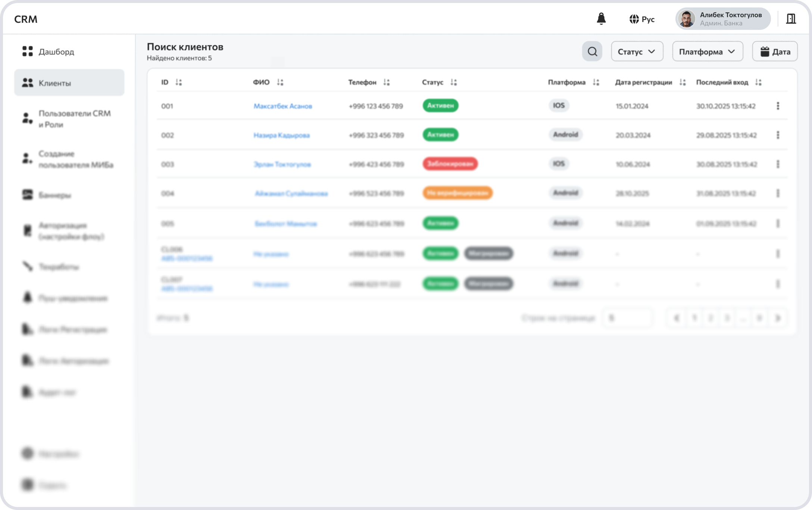Expand the Статус filter dropdown

pyautogui.click(x=637, y=52)
